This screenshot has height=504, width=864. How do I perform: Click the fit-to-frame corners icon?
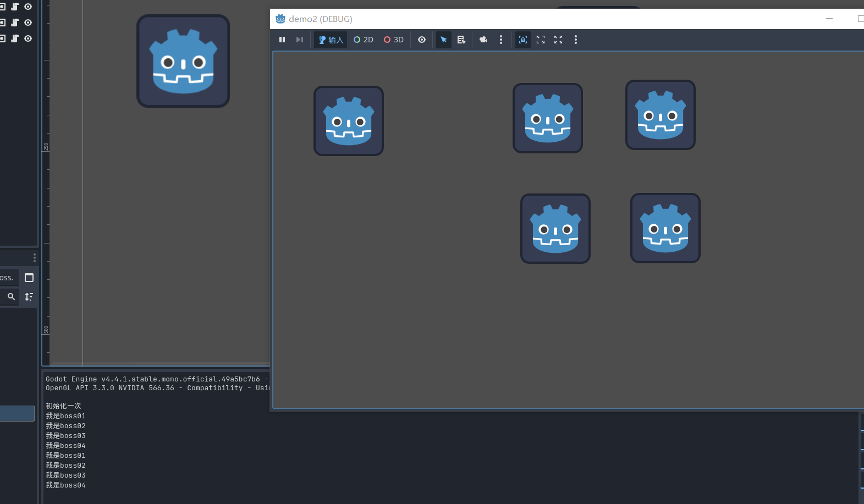coord(541,40)
